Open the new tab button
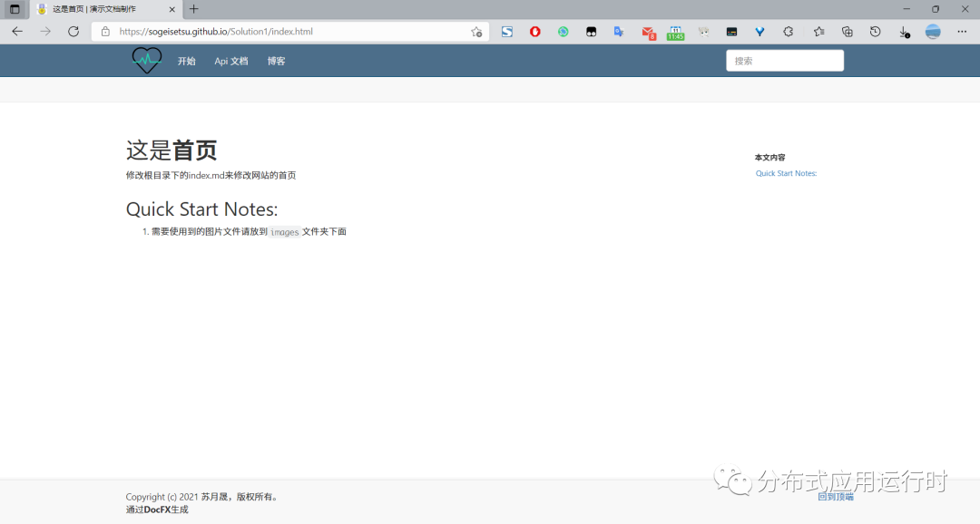The height and width of the screenshot is (524, 980). point(193,9)
